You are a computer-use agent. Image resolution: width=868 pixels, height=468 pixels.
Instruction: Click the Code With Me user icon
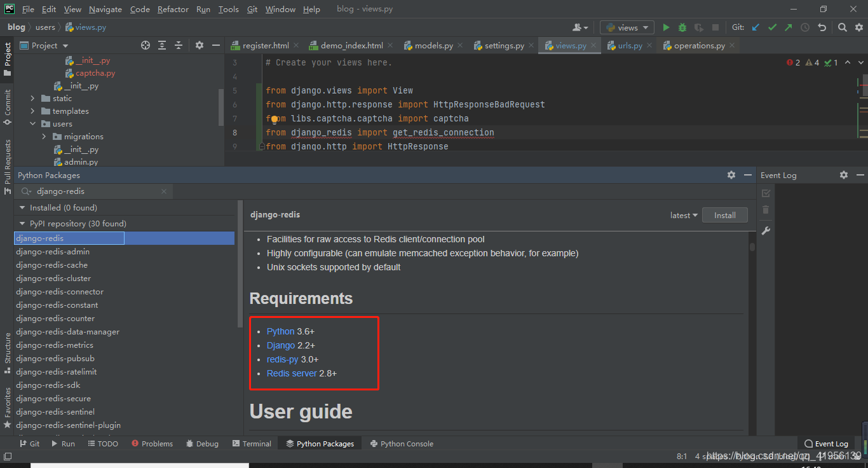(x=580, y=27)
